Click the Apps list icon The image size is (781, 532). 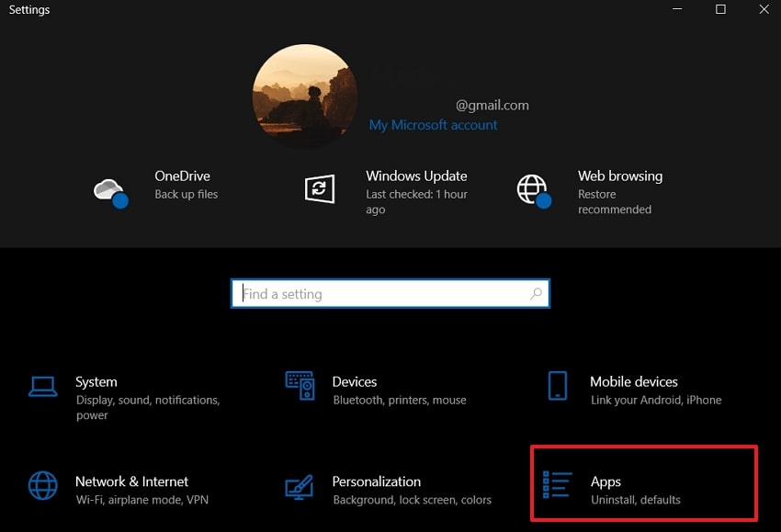[558, 484]
